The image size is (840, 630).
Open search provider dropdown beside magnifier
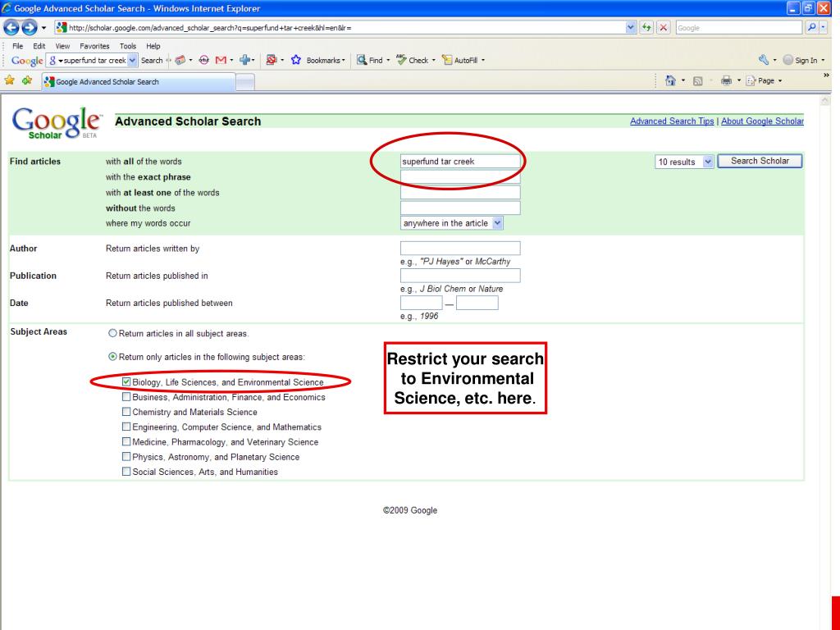[x=824, y=27]
